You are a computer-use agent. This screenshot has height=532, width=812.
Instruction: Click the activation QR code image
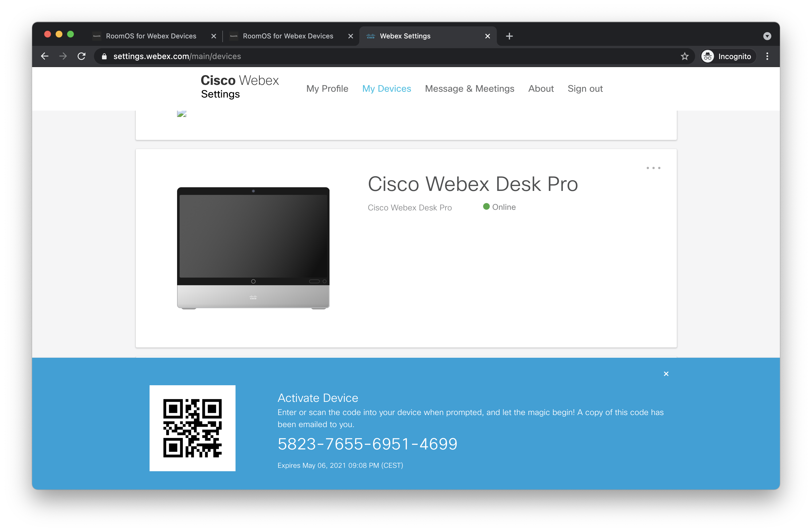(x=193, y=428)
